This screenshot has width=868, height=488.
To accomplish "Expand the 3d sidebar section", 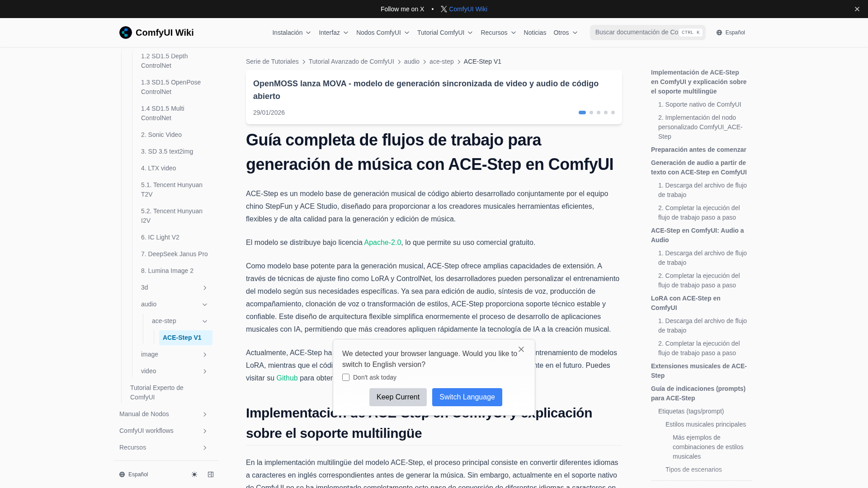I will coord(204,288).
